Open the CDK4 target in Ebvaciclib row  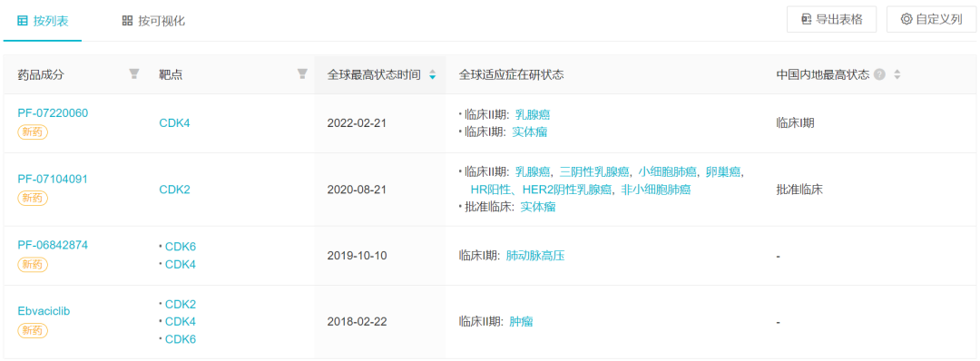(181, 322)
